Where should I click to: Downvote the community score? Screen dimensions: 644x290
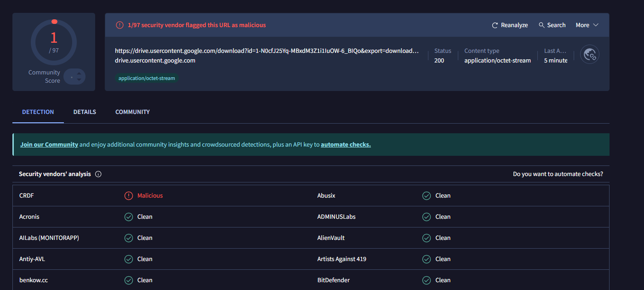coord(79,80)
